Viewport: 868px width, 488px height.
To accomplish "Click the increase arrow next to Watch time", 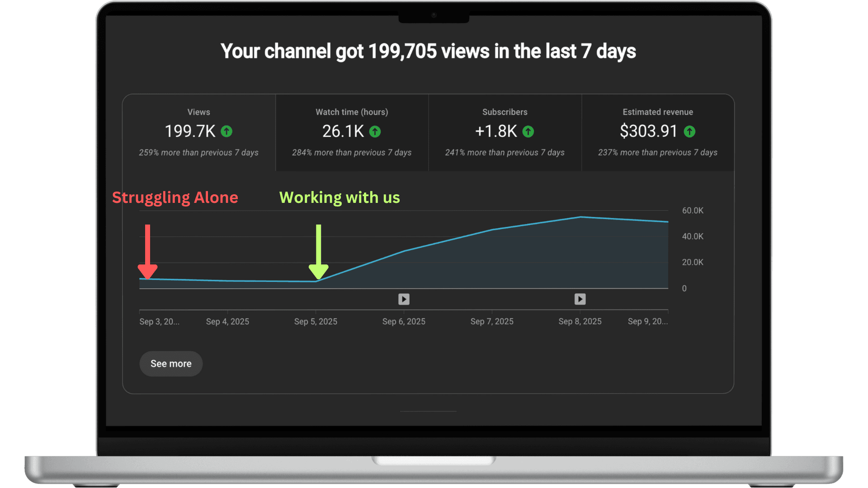I will (375, 131).
